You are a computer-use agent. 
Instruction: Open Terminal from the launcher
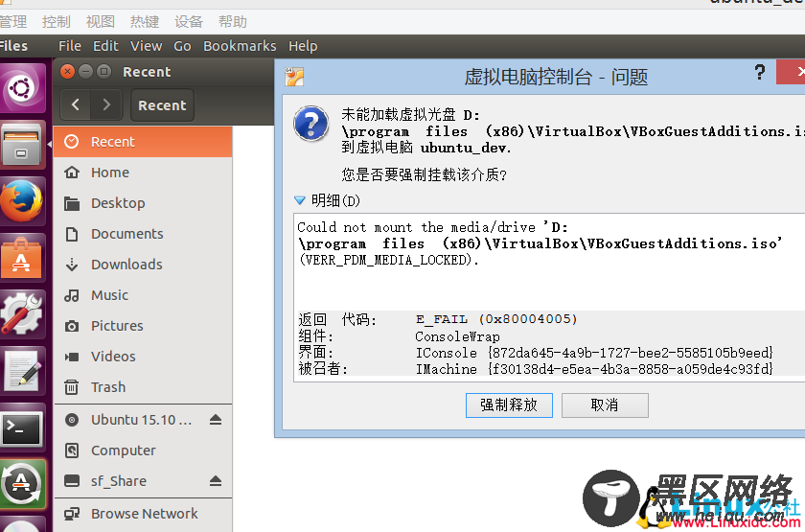coord(21,428)
